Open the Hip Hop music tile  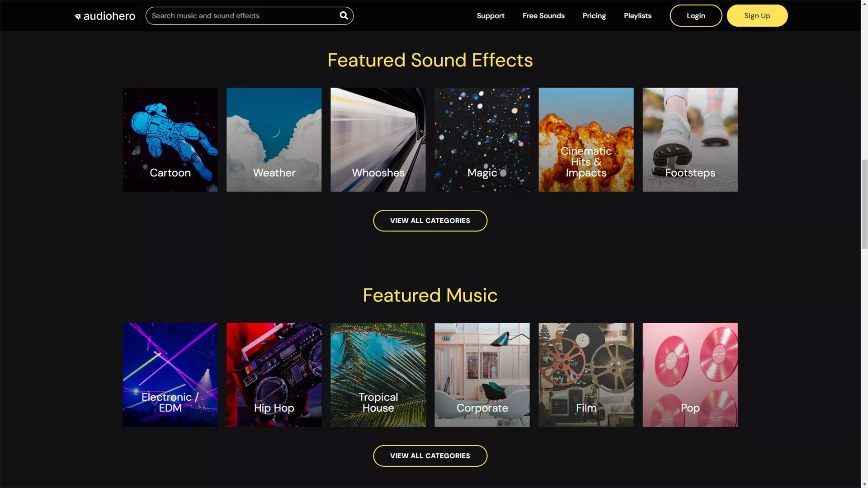click(x=274, y=375)
